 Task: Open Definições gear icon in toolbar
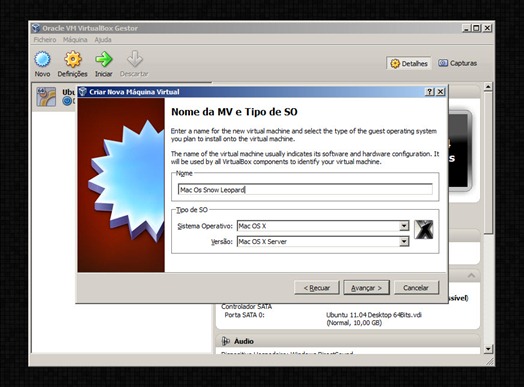tap(73, 59)
